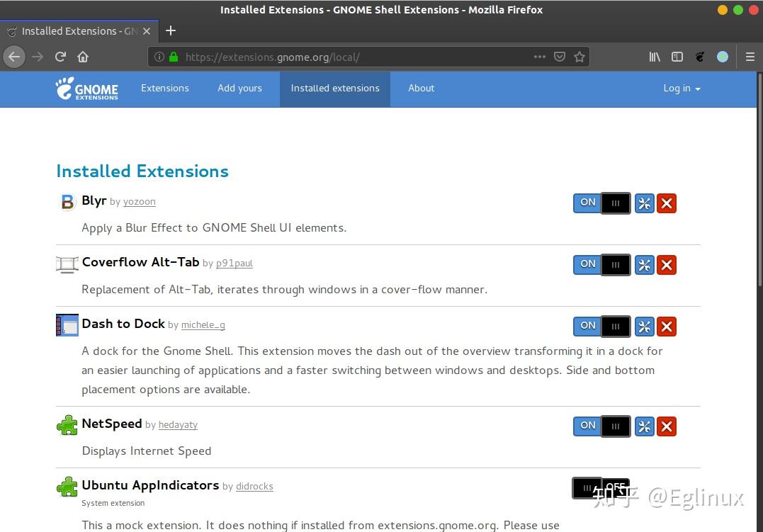Remove the Blyr extension with red X

point(666,204)
